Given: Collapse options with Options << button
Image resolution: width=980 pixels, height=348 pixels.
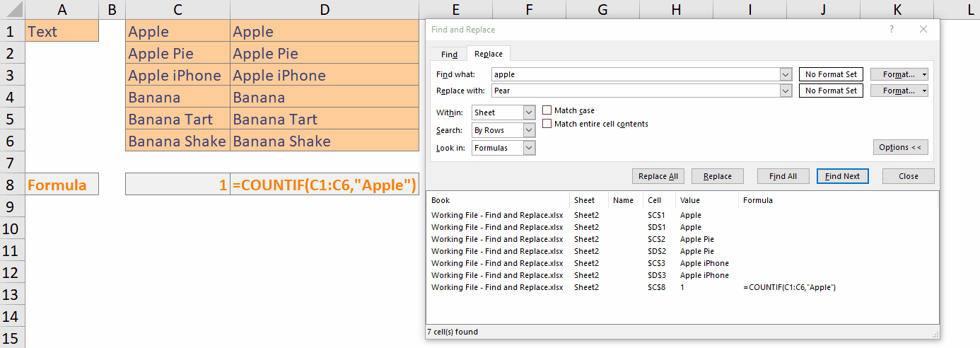Looking at the screenshot, I should click(x=900, y=147).
